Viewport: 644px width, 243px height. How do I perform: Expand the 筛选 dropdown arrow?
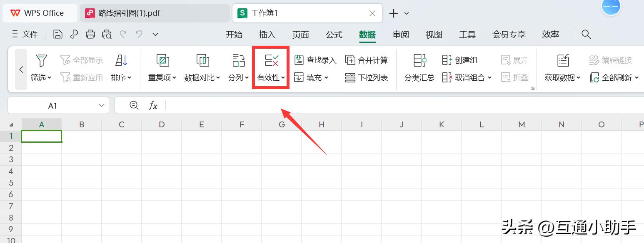click(50, 78)
